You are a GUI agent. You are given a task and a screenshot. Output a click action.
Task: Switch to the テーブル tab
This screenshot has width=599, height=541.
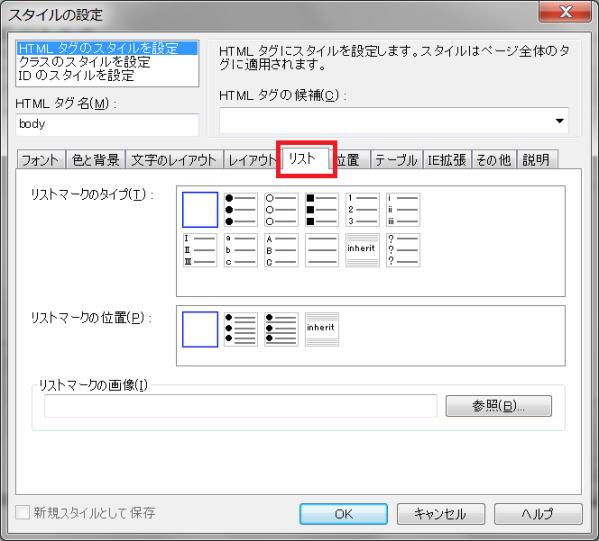pyautogui.click(x=396, y=160)
